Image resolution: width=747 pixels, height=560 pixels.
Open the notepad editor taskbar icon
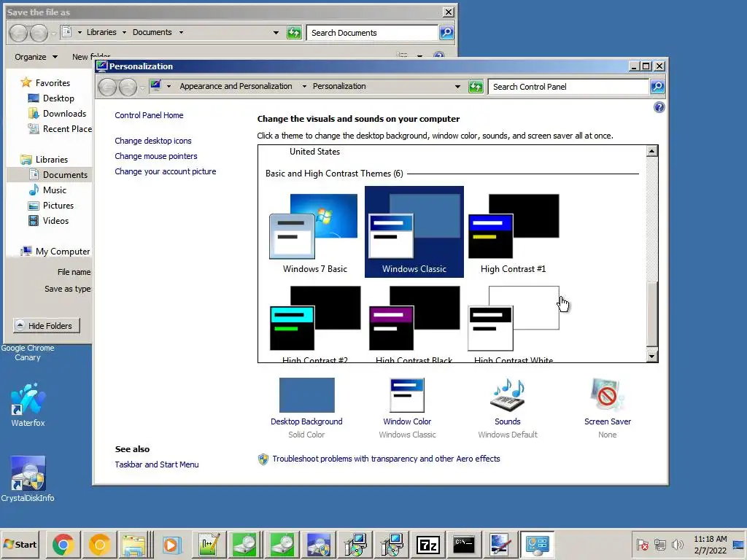[x=209, y=544]
